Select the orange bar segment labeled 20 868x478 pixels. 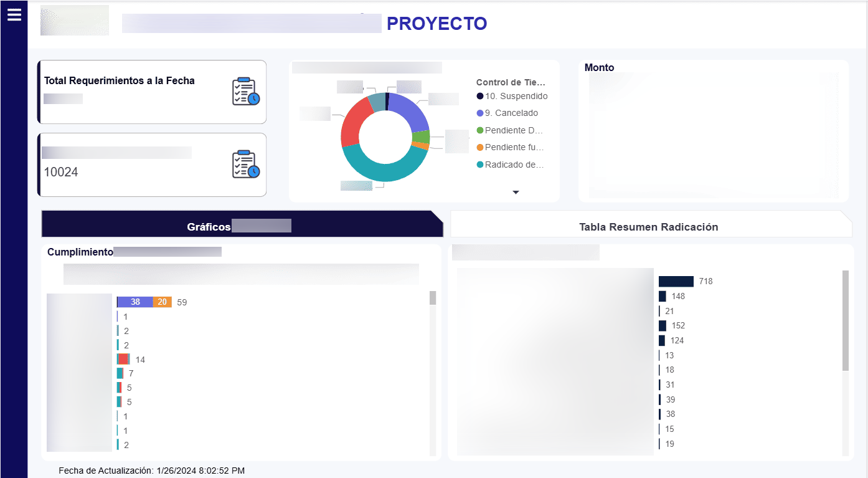(x=162, y=302)
